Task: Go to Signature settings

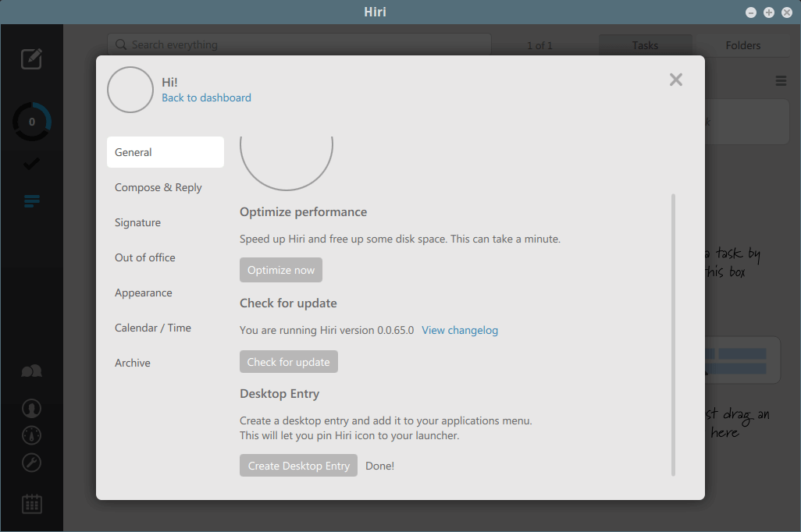Action: click(x=138, y=222)
